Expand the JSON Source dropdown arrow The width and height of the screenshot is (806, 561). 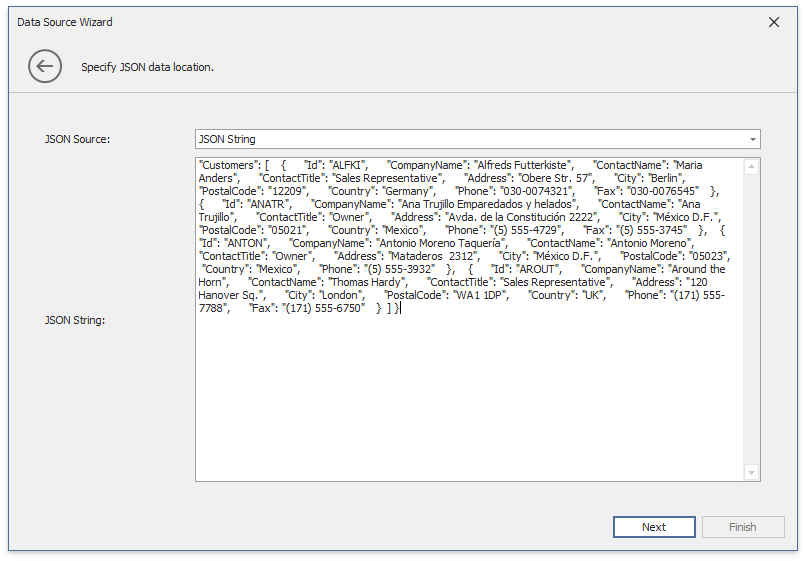(751, 139)
